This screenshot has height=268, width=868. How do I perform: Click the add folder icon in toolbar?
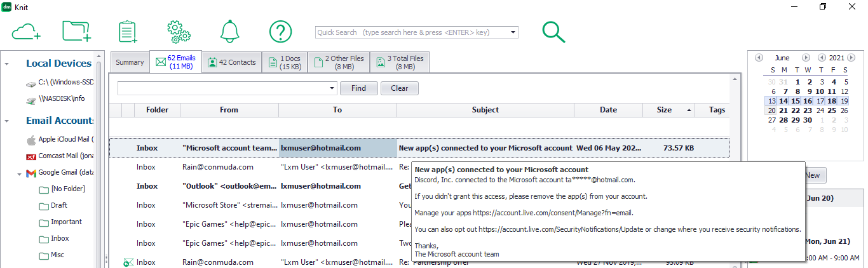tap(76, 31)
